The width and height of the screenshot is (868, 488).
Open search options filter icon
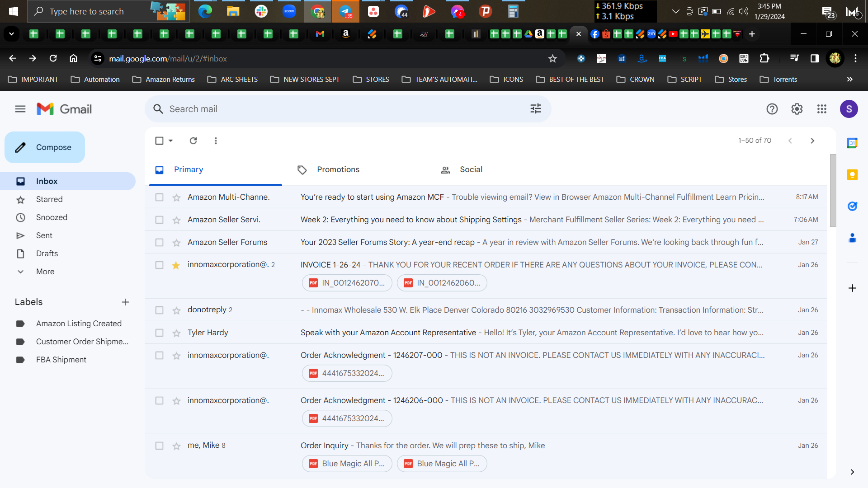(536, 109)
